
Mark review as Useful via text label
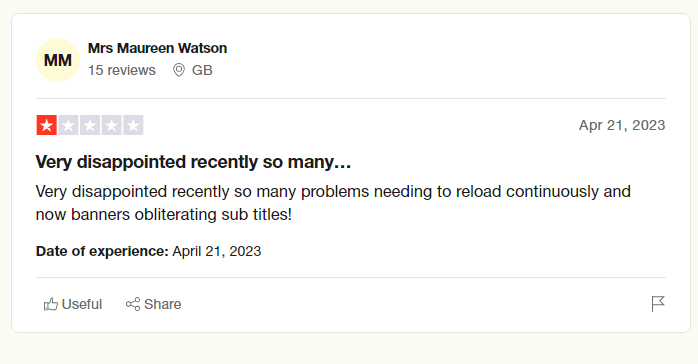click(x=82, y=304)
